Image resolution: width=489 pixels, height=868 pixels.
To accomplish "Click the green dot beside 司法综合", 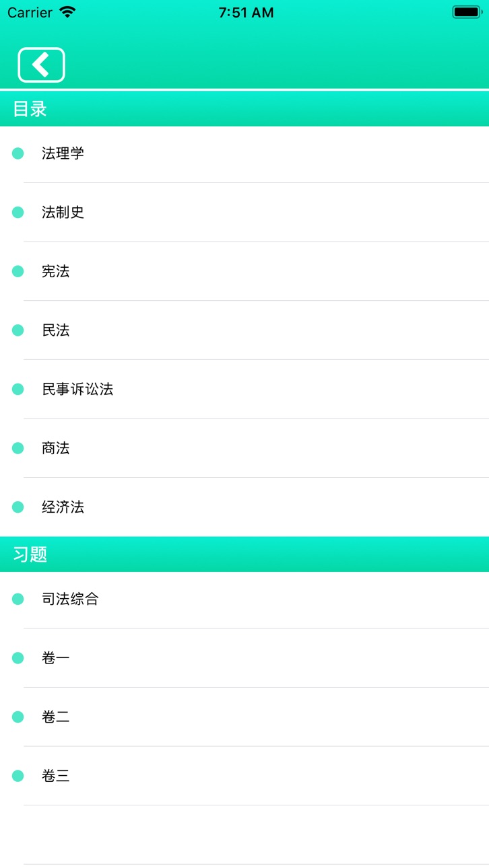I will tap(18, 599).
